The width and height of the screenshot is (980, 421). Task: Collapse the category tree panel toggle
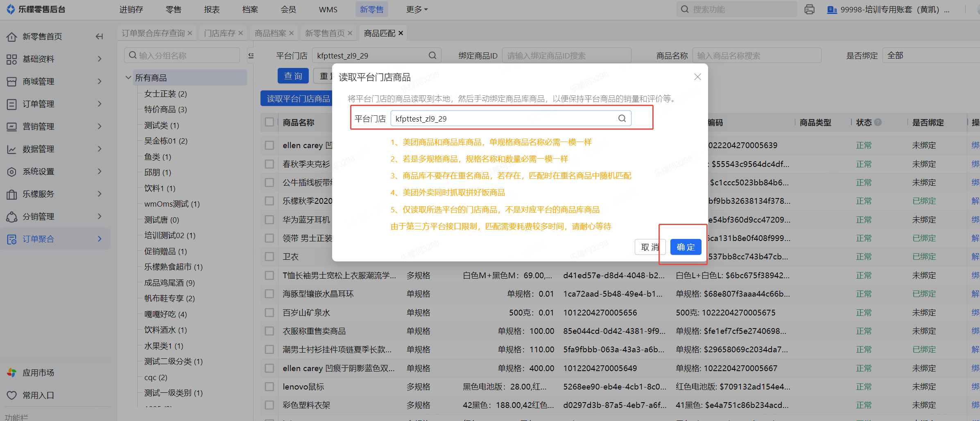pos(251,56)
